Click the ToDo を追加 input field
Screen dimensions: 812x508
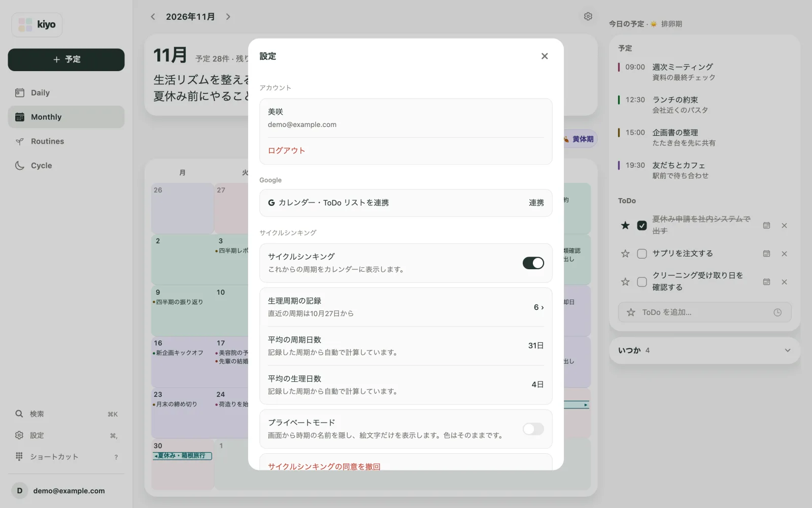[704, 312]
